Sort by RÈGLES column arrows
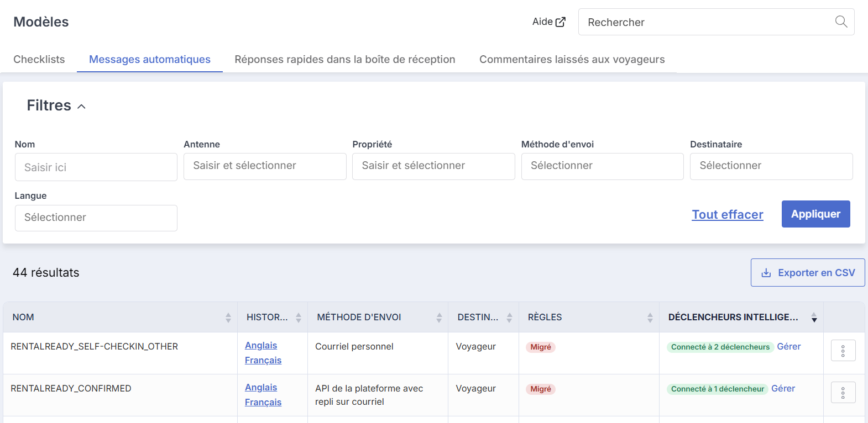868x423 pixels. pos(650,318)
